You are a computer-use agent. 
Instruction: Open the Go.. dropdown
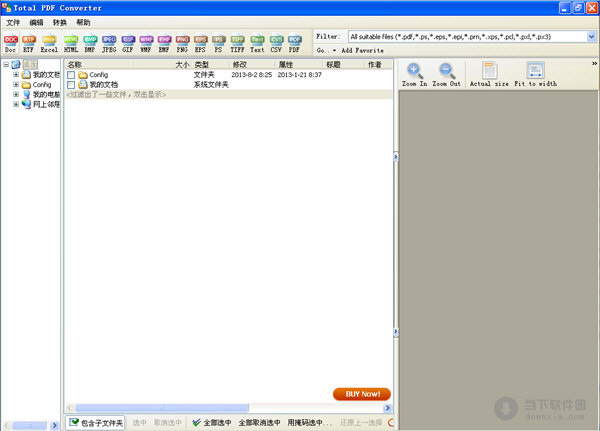pyautogui.click(x=326, y=50)
